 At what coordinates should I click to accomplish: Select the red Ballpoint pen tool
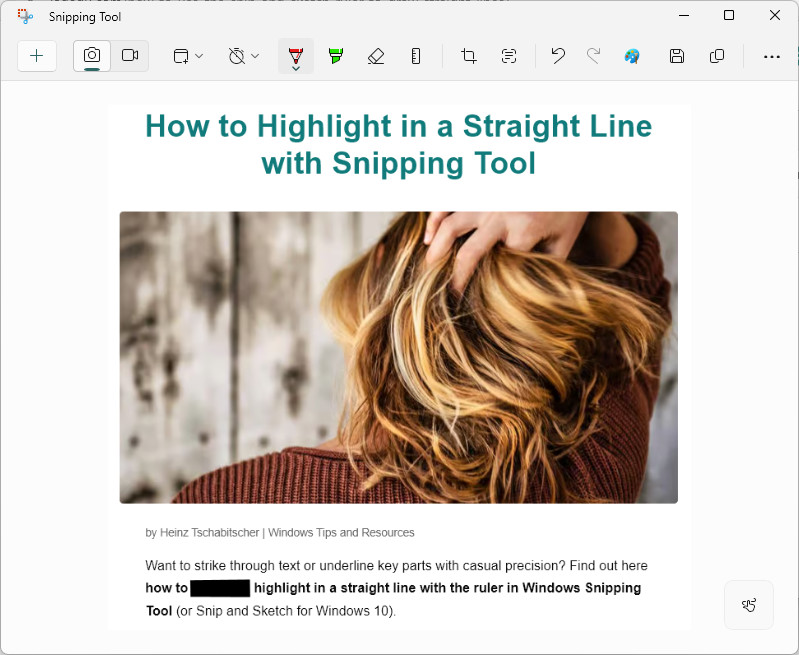pos(296,54)
